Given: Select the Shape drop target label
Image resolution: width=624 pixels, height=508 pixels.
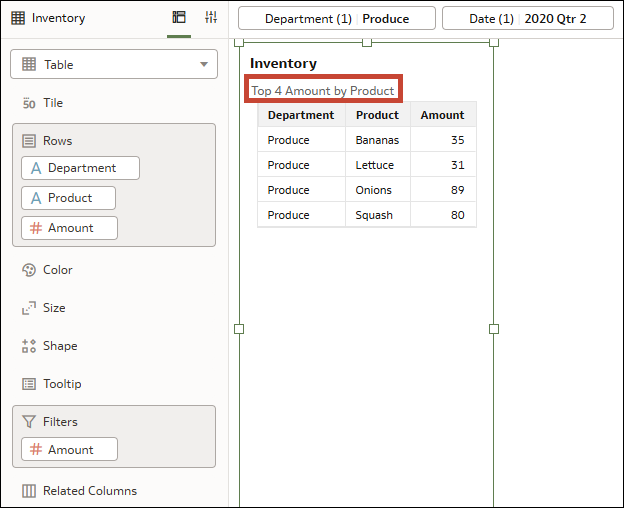Looking at the screenshot, I should click(60, 346).
